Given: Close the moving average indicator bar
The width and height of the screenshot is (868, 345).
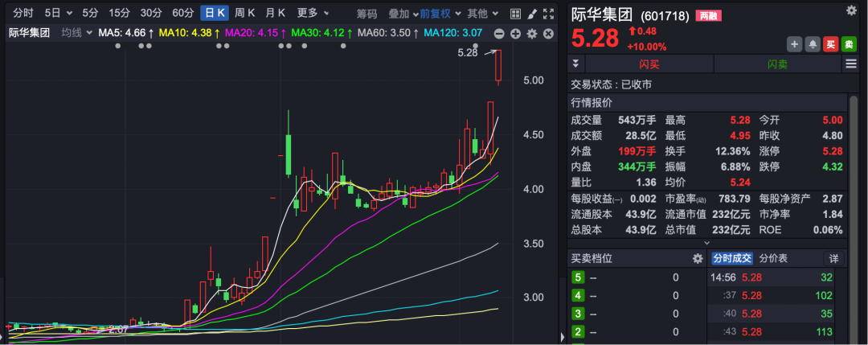Looking at the screenshot, I should point(547,33).
